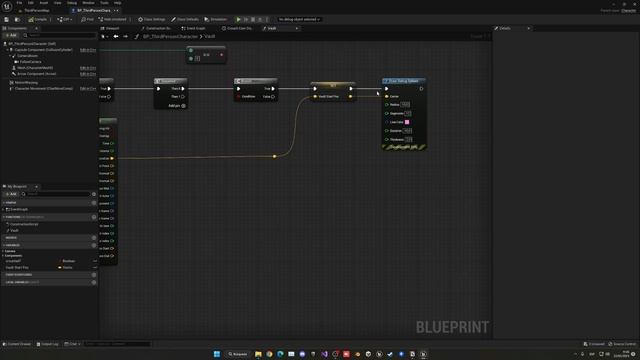Click the Line Color pink swatch on debug node
Screen dimensions: 640x360
pyautogui.click(x=407, y=122)
